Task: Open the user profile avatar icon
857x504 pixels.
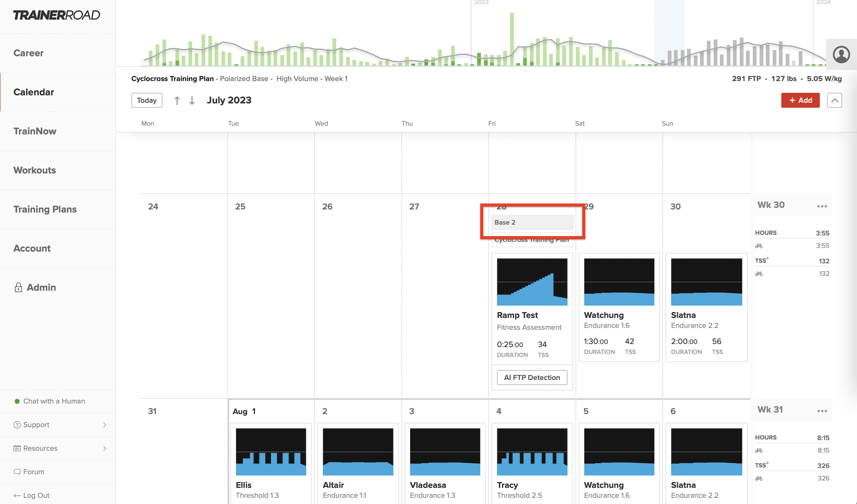Action: [841, 55]
